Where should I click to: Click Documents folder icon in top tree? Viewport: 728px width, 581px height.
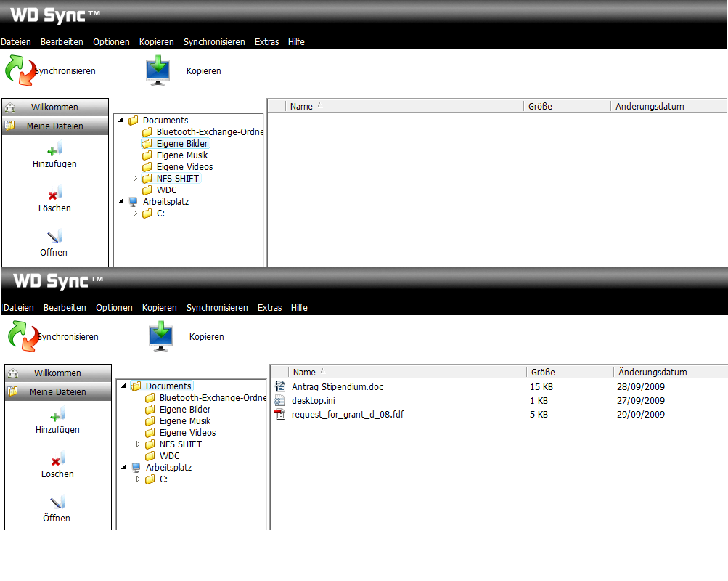[x=134, y=121]
